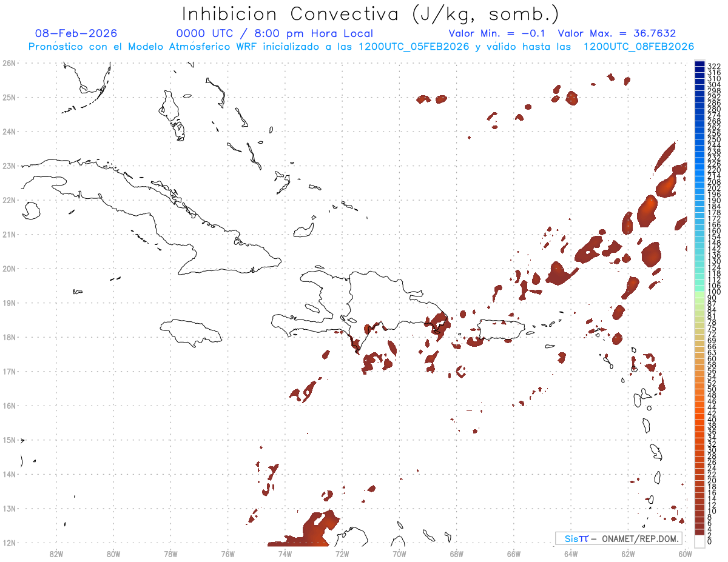
Task: Click the 19N latitude label
Action: point(9,303)
